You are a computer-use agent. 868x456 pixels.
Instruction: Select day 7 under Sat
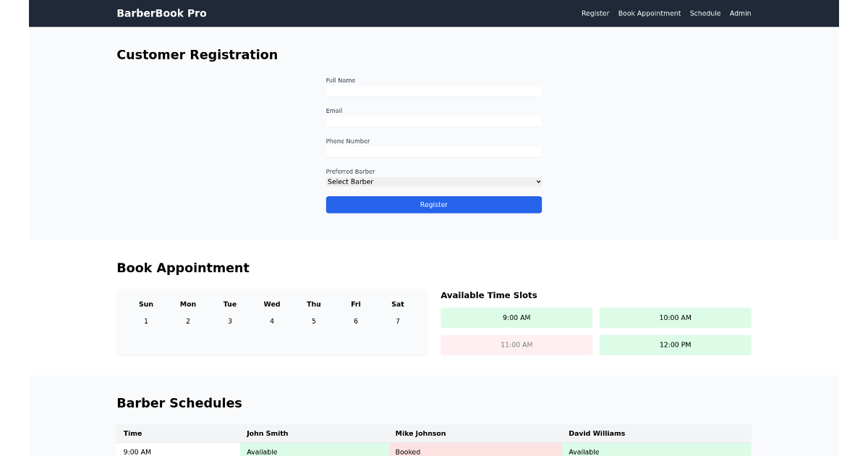tap(398, 321)
